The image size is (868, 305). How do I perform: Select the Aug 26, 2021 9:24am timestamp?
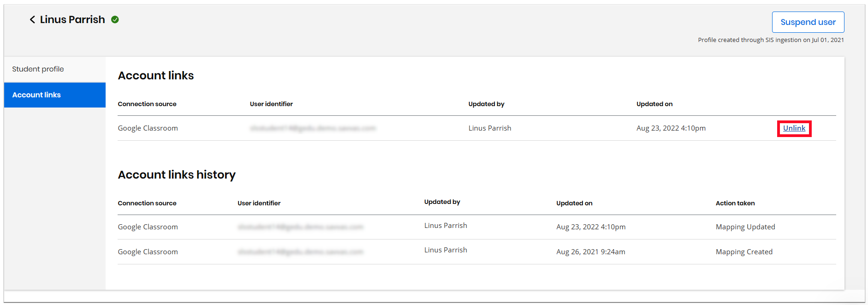[x=590, y=252]
